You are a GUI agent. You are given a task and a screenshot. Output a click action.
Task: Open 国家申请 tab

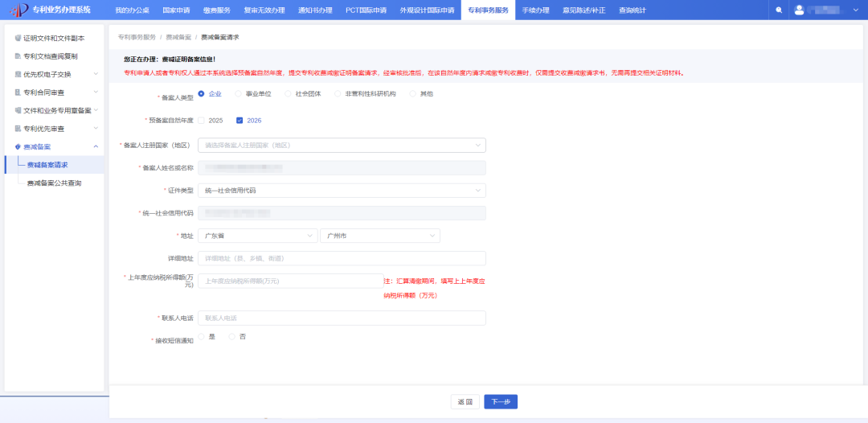coord(177,10)
